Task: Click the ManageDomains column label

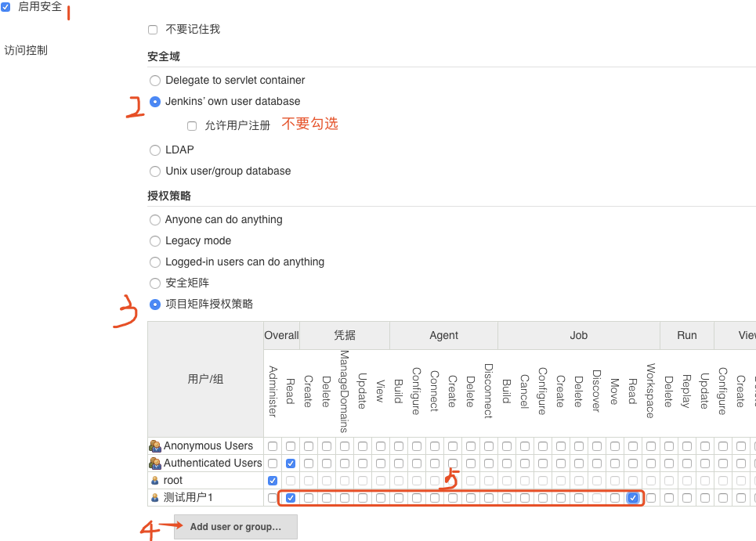Action: click(x=344, y=391)
